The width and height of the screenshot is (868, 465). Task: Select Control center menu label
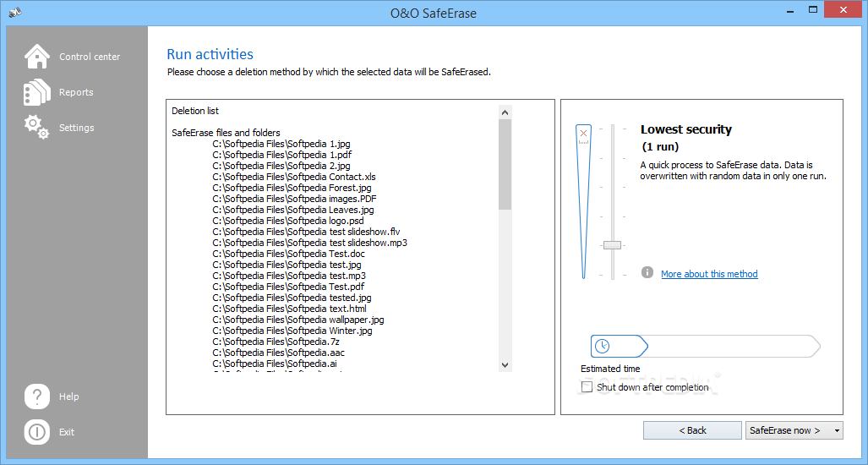90,57
